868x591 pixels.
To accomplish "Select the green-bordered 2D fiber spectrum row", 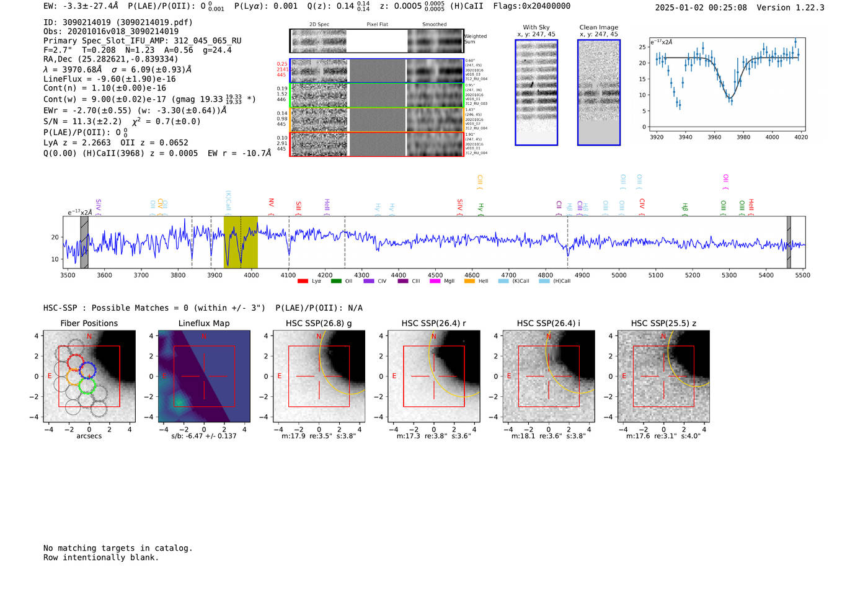I will click(x=377, y=95).
